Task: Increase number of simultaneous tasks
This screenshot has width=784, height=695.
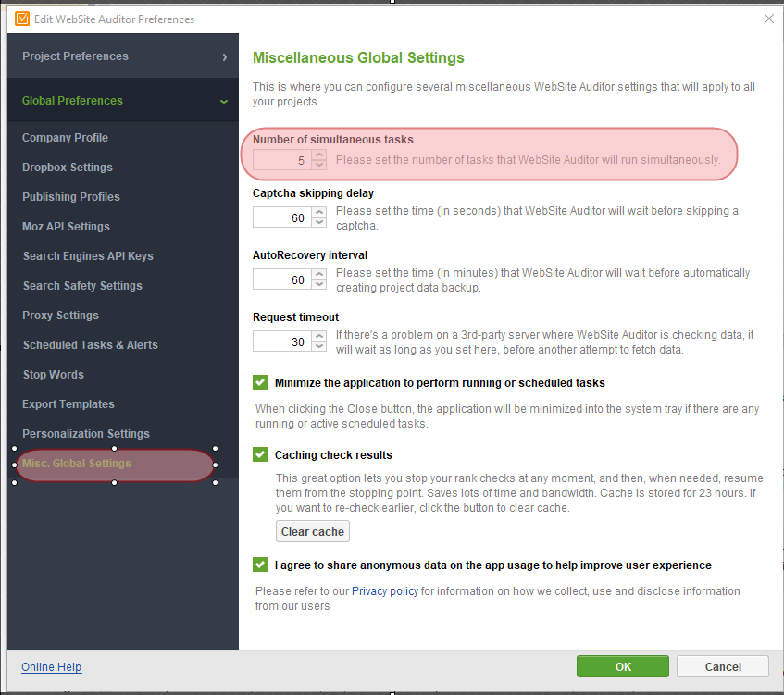Action: (x=319, y=155)
